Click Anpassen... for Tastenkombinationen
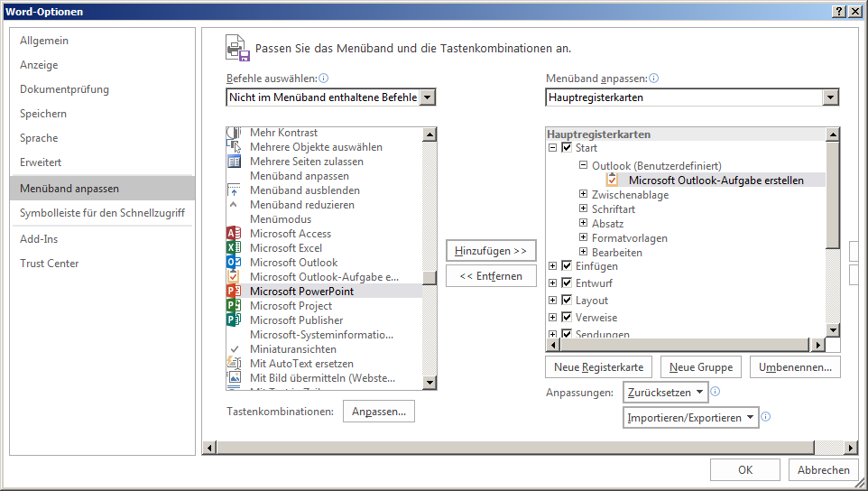Image resolution: width=868 pixels, height=491 pixels. click(x=379, y=412)
